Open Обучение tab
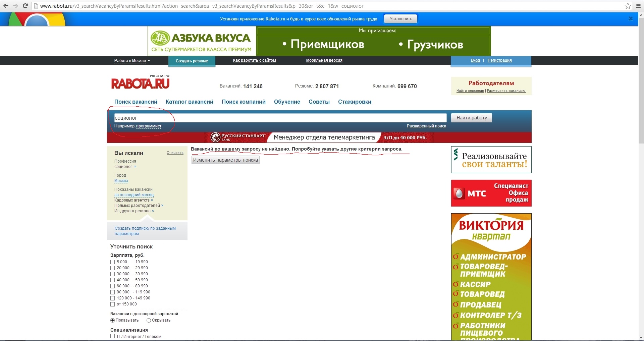The height and width of the screenshot is (341, 644). [287, 102]
